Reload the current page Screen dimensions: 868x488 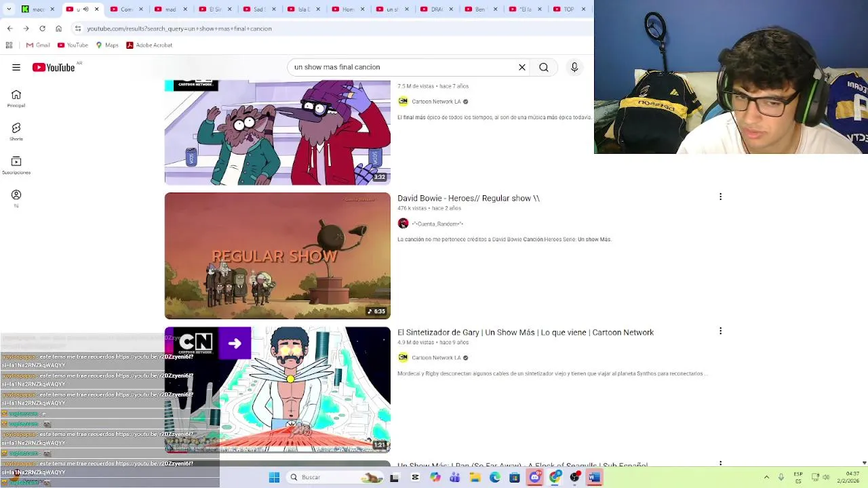(42, 28)
